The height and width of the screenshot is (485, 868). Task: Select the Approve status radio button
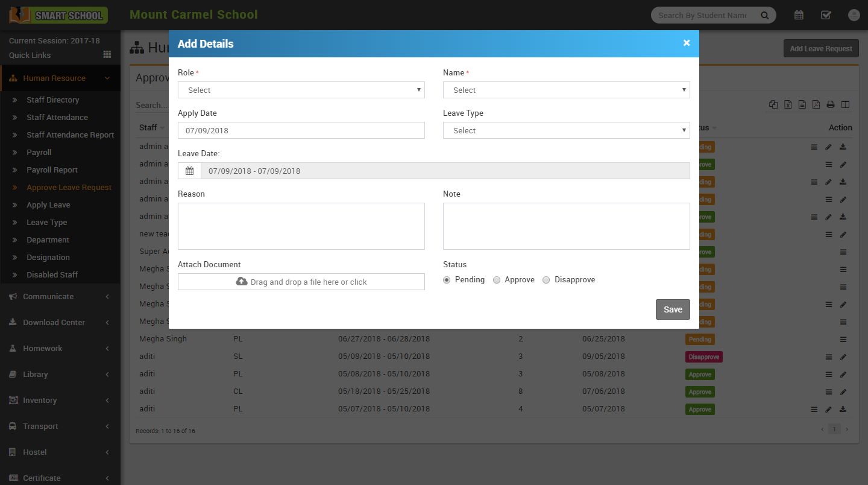[x=497, y=280]
